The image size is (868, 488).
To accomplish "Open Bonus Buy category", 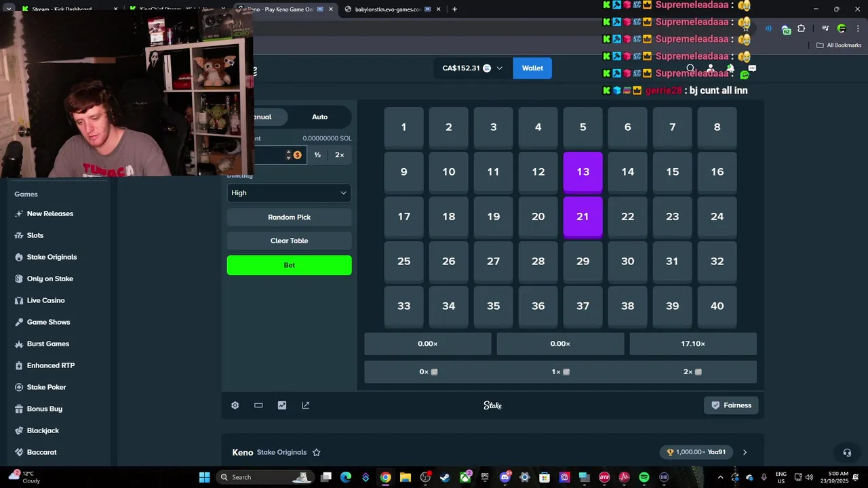I will (x=39, y=409).
